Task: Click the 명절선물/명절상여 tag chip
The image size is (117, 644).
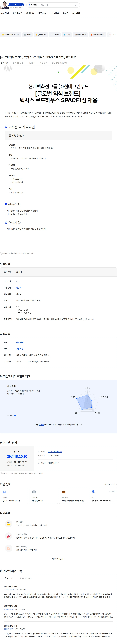Action: tap(97, 35)
